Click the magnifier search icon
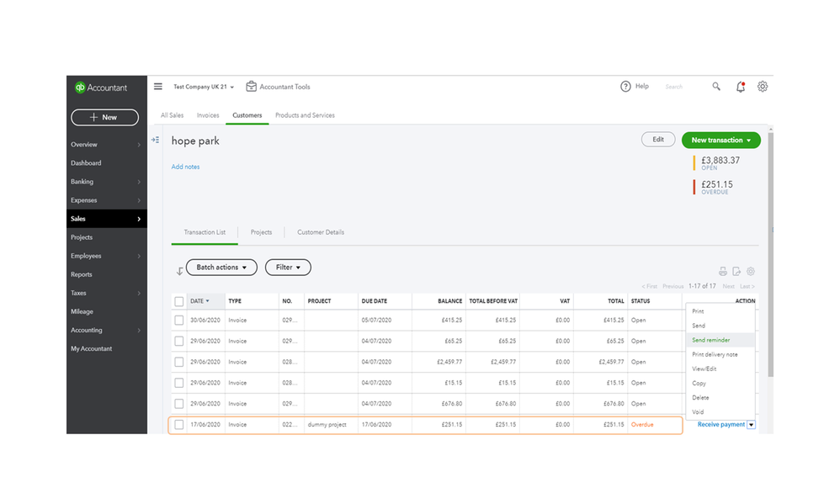 716,87
